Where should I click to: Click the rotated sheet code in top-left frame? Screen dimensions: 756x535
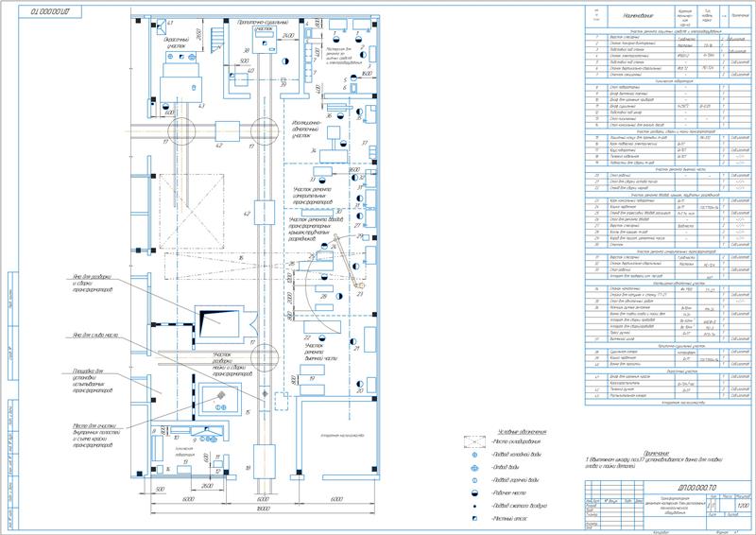click(x=50, y=11)
